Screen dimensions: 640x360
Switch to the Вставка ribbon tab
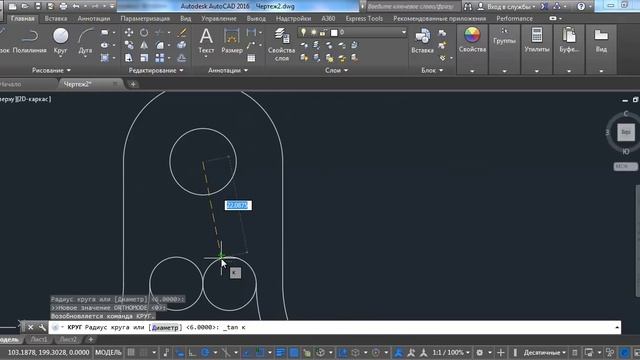56,18
